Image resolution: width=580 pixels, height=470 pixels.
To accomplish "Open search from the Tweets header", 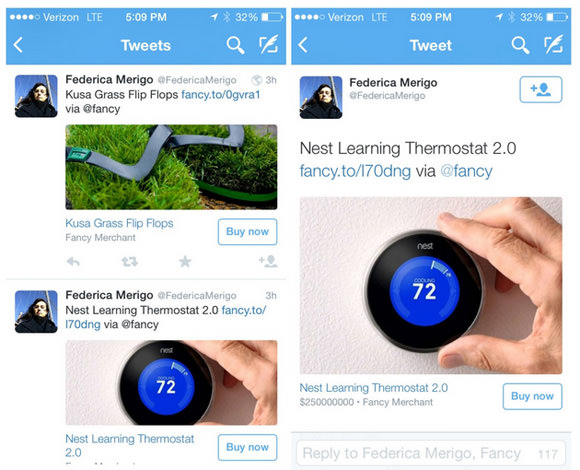I will tap(235, 45).
